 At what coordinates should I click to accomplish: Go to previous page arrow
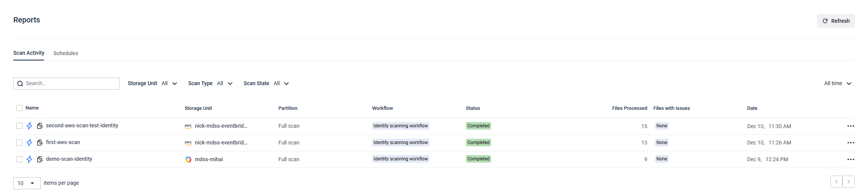(x=836, y=182)
